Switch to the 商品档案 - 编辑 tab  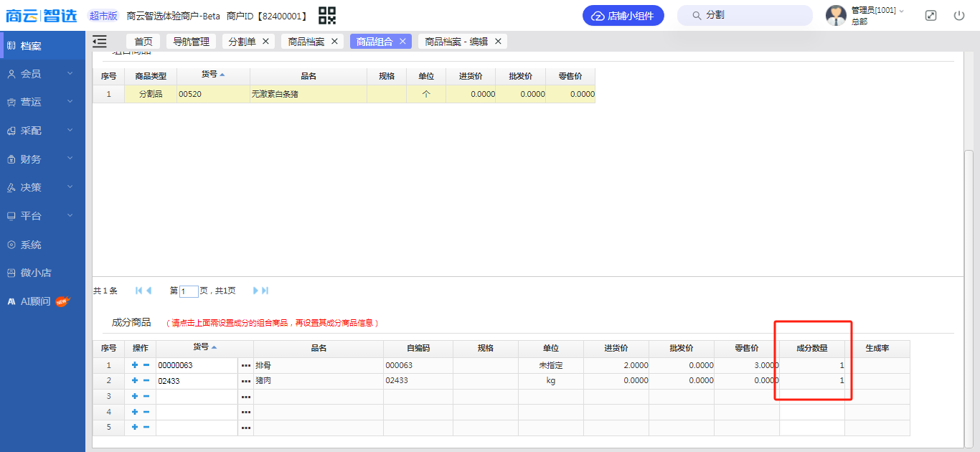(456, 42)
